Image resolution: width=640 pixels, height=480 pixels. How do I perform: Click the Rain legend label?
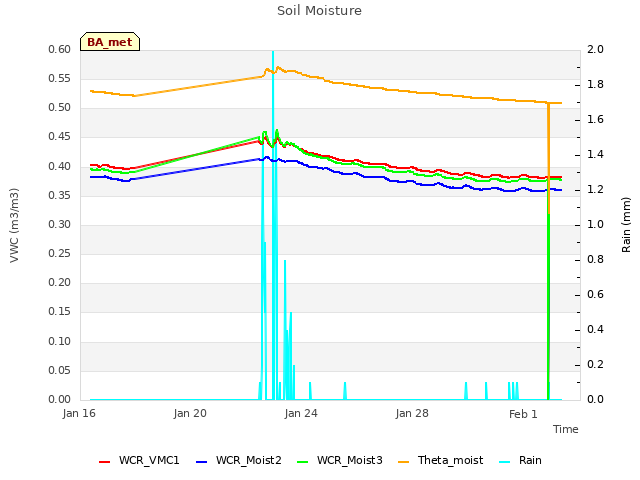coord(530,460)
